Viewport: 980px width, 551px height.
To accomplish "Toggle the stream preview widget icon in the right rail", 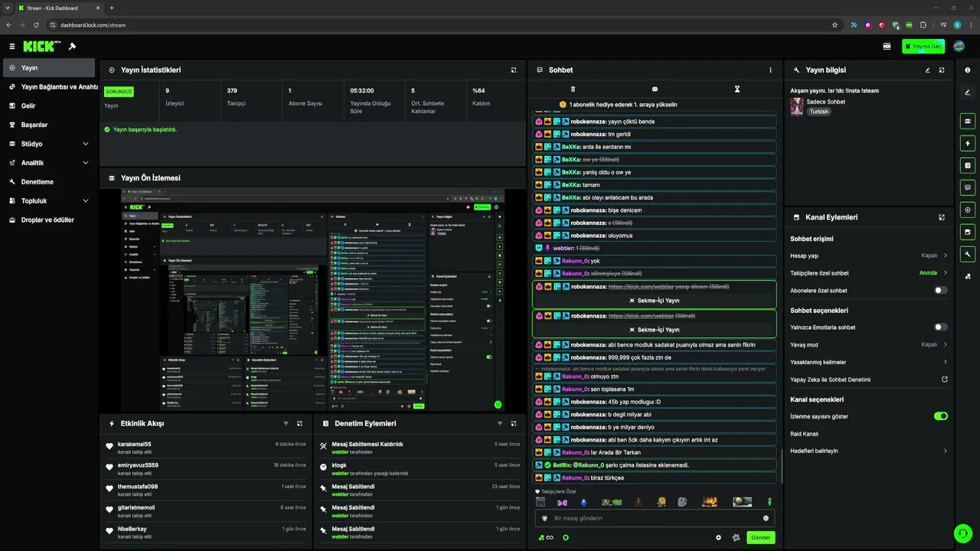I will pos(968,122).
